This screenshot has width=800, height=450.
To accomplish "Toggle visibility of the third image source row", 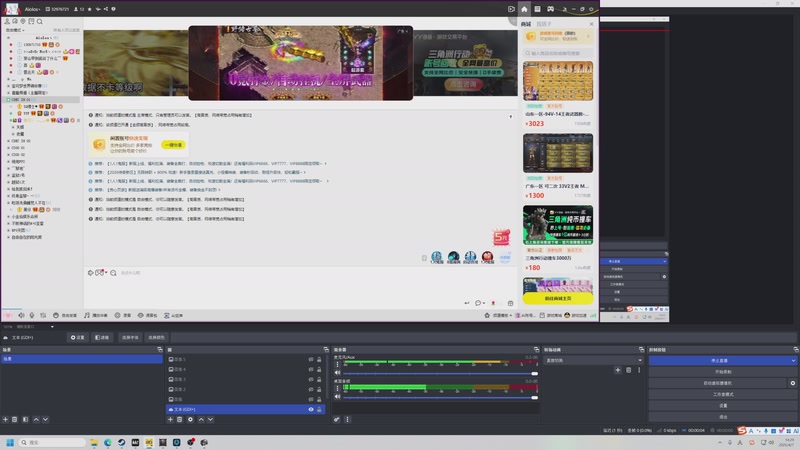I will pos(311,379).
